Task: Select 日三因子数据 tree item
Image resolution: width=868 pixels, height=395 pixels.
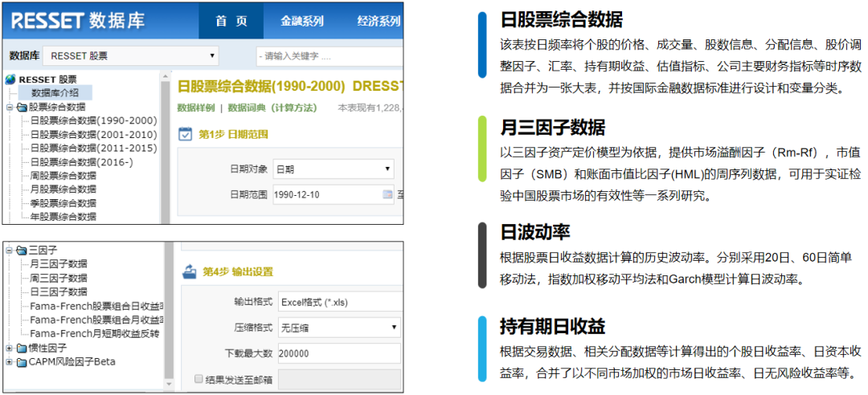Action: pyautogui.click(x=58, y=292)
